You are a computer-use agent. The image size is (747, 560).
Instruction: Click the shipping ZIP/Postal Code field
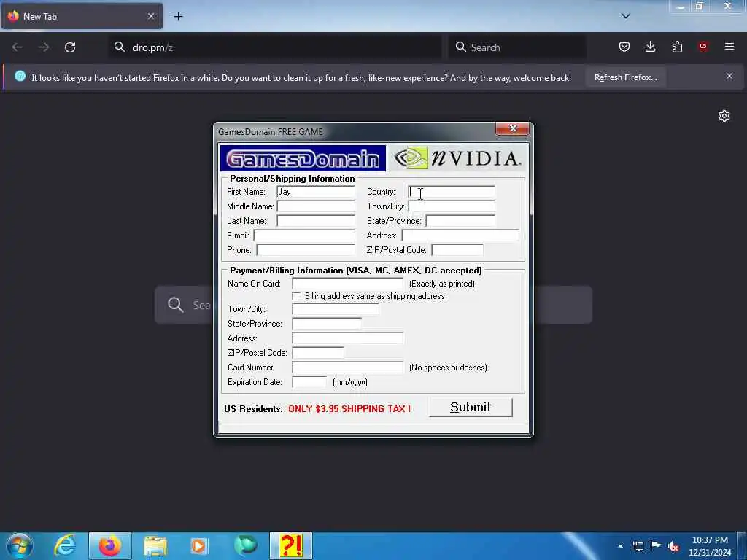coord(457,250)
